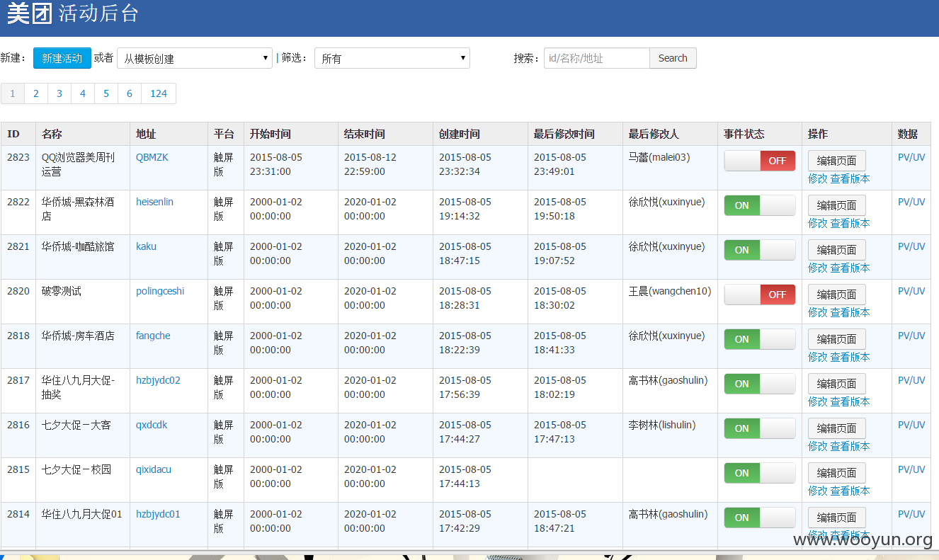Click 修改 link in row 2823
Image resolution: width=939 pixels, height=560 pixels.
[x=818, y=178]
